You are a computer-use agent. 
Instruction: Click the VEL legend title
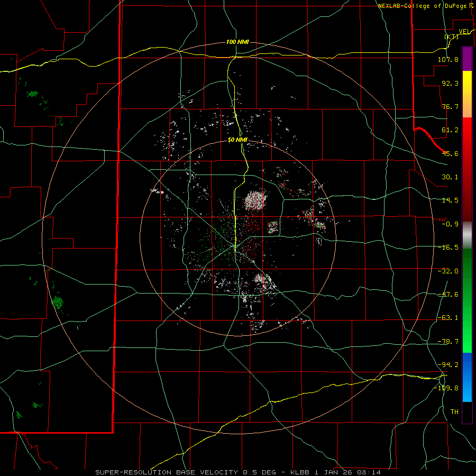click(x=464, y=32)
